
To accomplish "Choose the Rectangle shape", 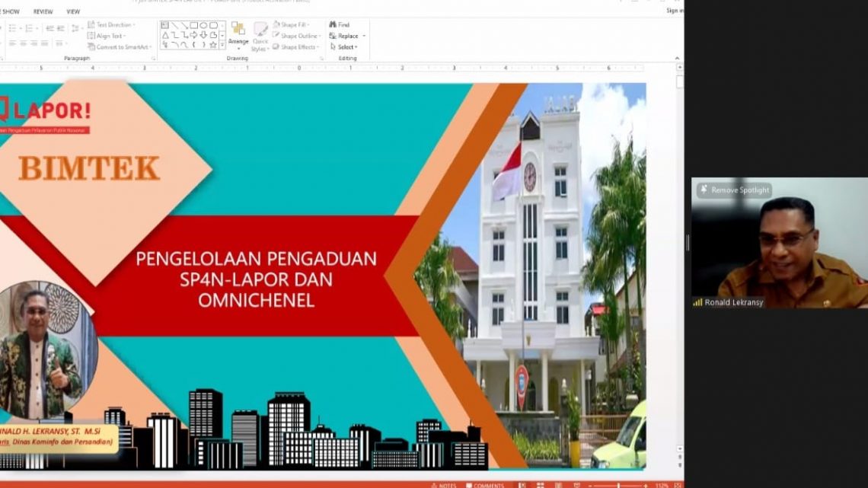I will click(x=193, y=25).
